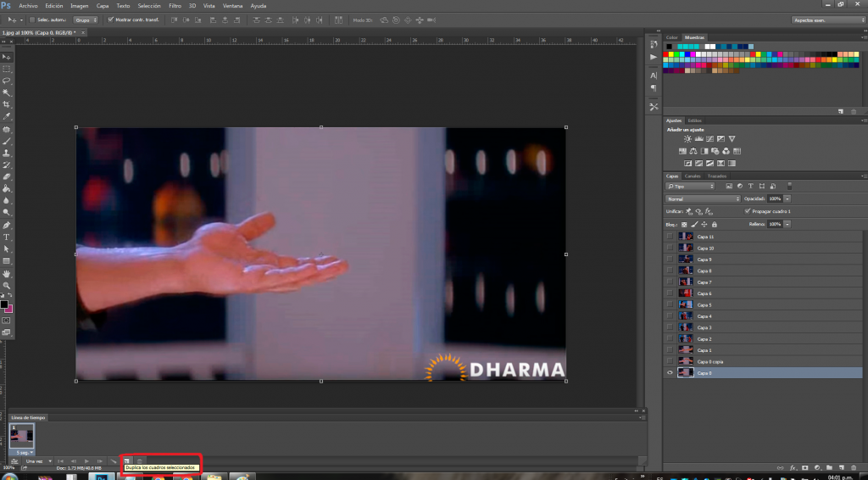Select the Lasso tool

[7, 81]
